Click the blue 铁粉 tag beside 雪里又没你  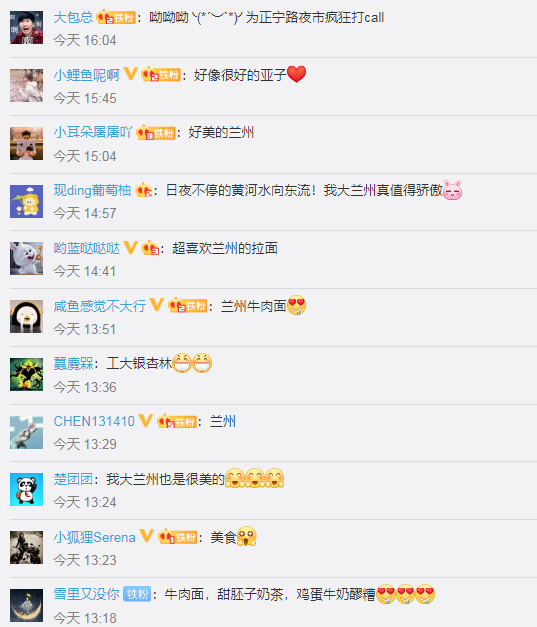(137, 594)
